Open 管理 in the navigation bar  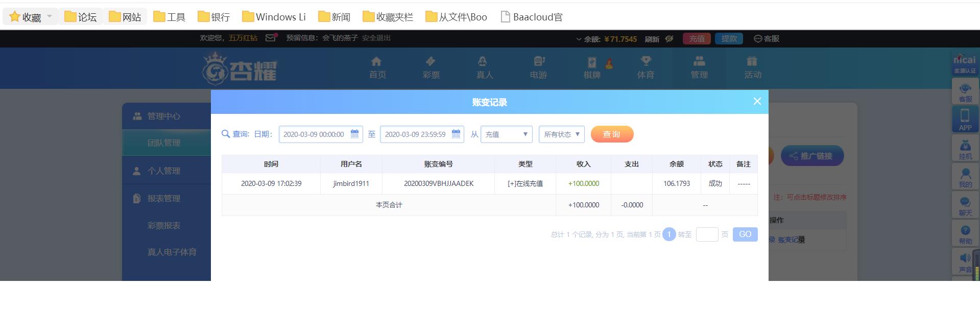pyautogui.click(x=699, y=68)
